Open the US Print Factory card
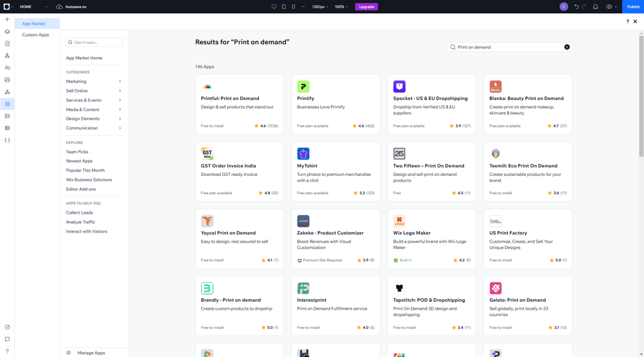This screenshot has height=357, width=644. click(x=528, y=239)
